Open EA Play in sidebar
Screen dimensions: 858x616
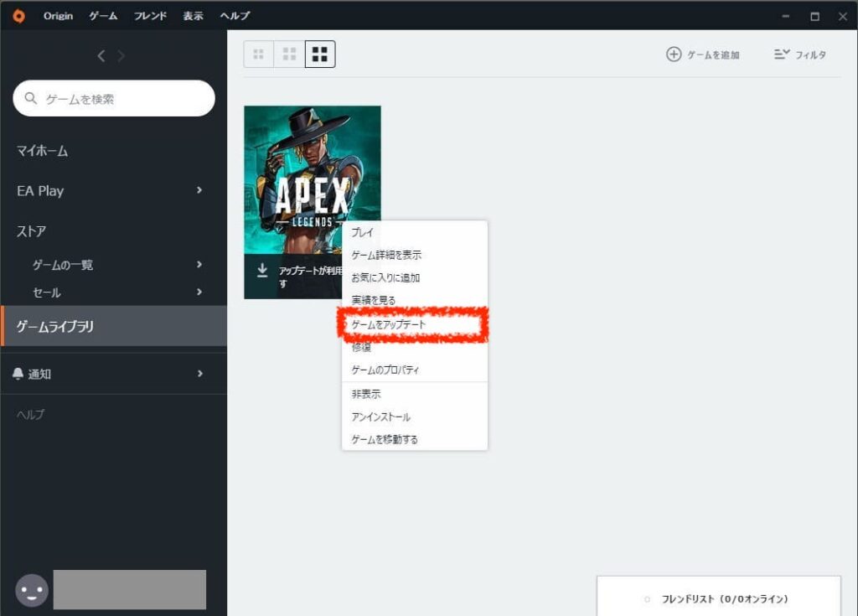pos(40,190)
